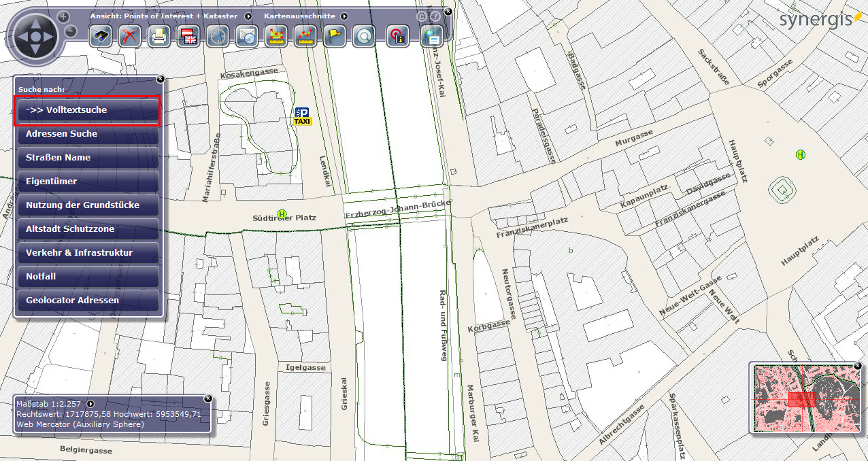Click the envelope send map link icon
This screenshot has width=868, height=461.
(246, 36)
